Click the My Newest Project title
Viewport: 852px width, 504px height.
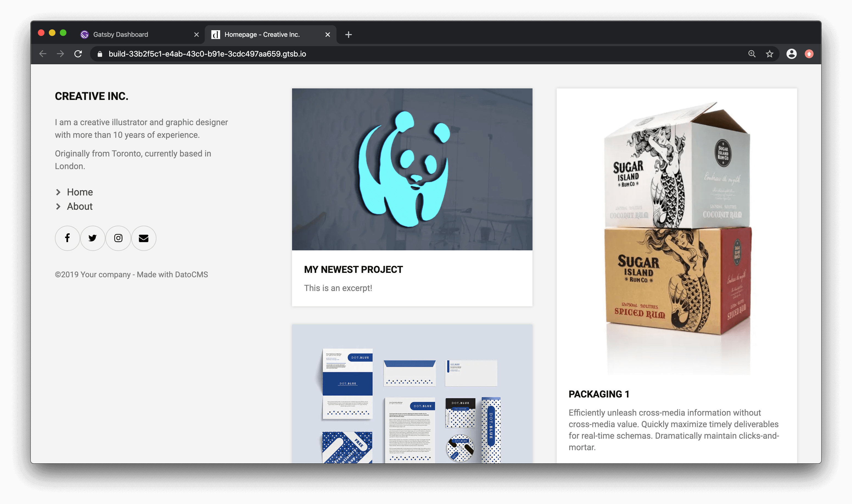click(x=353, y=270)
